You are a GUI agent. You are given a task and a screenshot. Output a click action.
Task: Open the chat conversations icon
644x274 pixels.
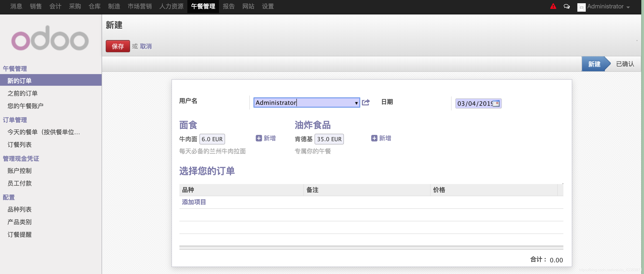(566, 7)
